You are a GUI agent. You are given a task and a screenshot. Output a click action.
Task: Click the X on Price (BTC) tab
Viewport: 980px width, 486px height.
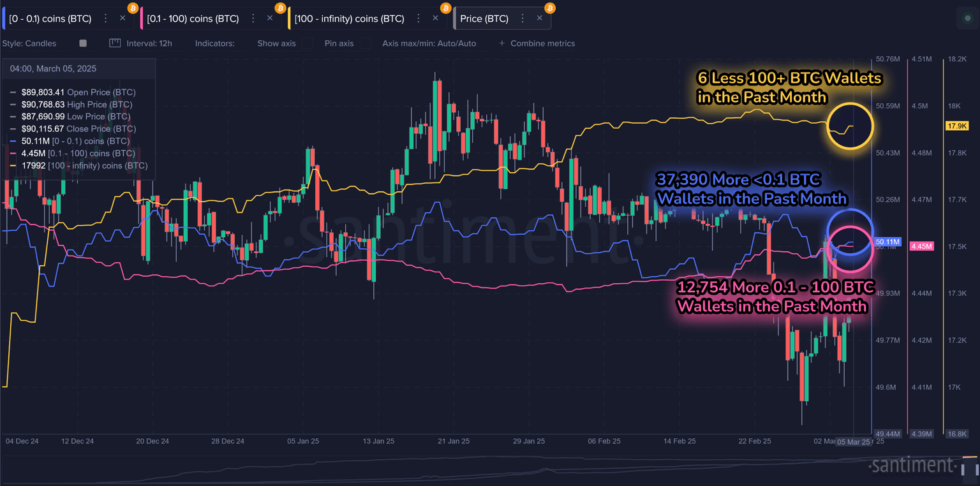pos(539,18)
